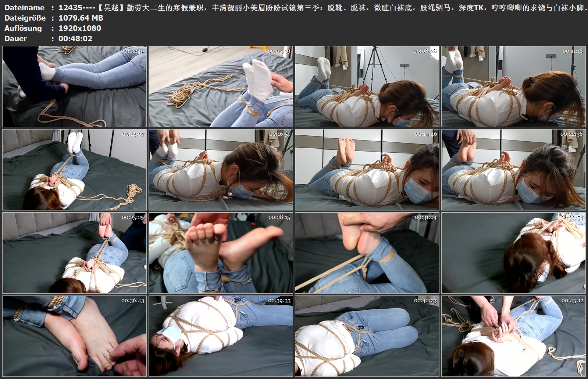Select the 00:22:36 frame

tap(513, 170)
